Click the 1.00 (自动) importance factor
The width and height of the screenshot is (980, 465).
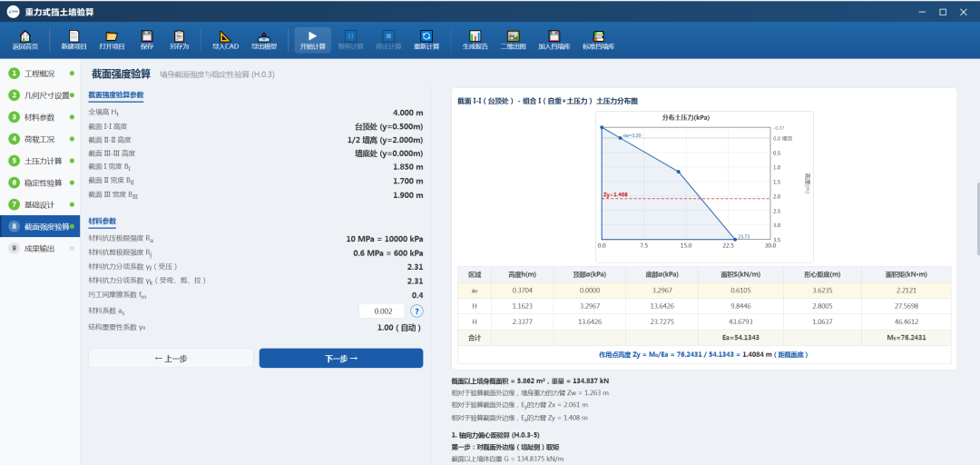(x=400, y=327)
